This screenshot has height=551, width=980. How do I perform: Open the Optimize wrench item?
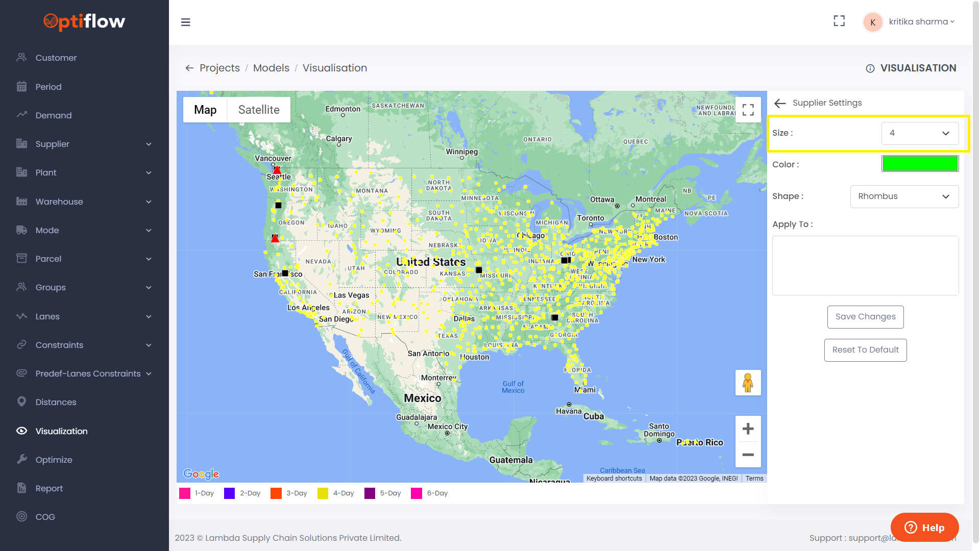54,460
